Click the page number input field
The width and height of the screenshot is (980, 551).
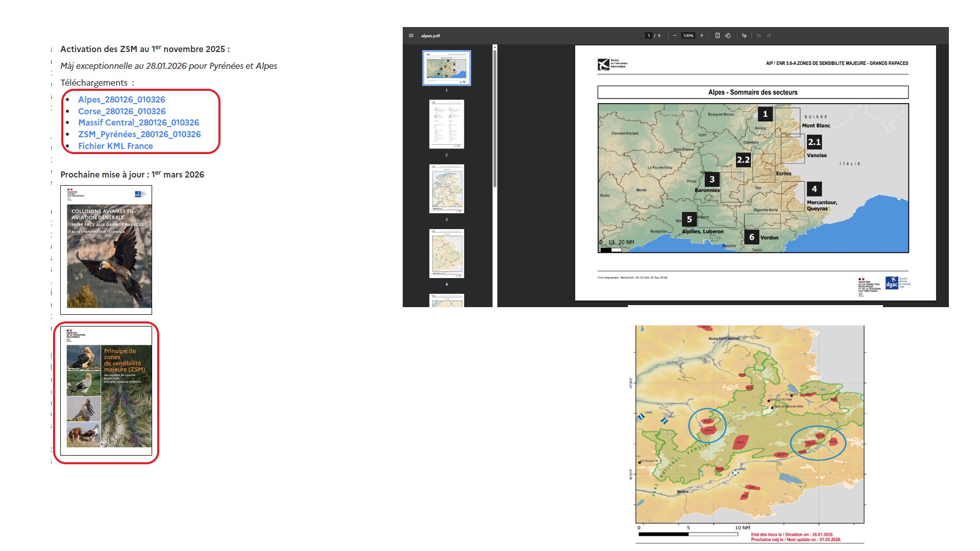pyautogui.click(x=649, y=36)
